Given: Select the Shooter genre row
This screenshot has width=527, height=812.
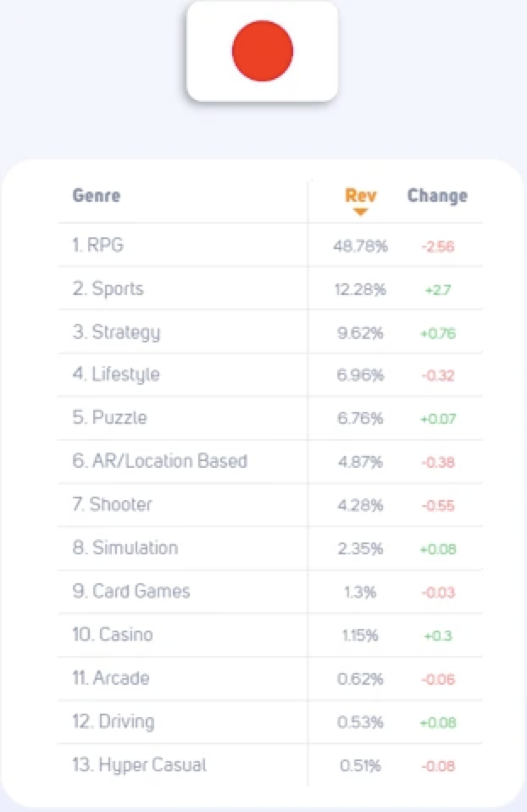Looking at the screenshot, I should [269, 505].
